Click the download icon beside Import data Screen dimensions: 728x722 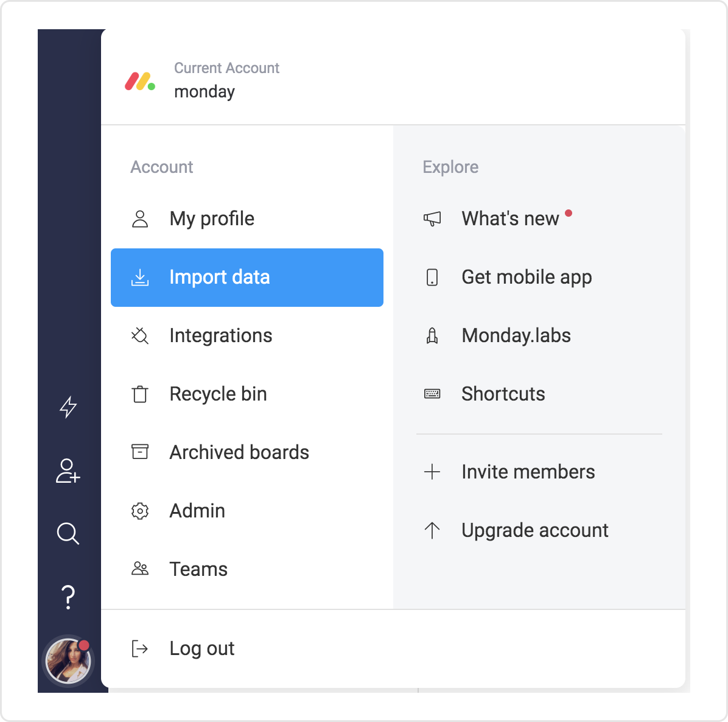(x=140, y=277)
